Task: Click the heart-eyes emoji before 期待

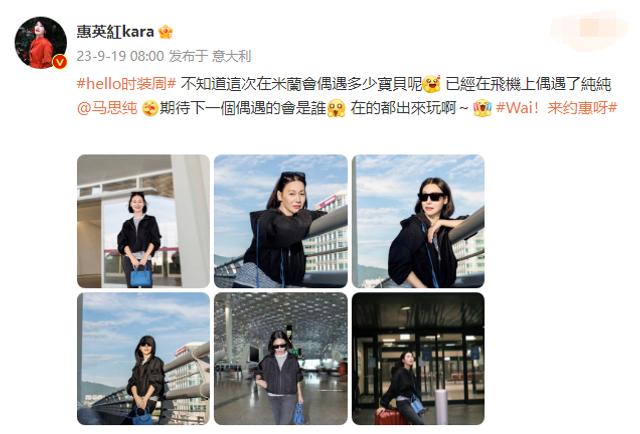Action: (150, 108)
